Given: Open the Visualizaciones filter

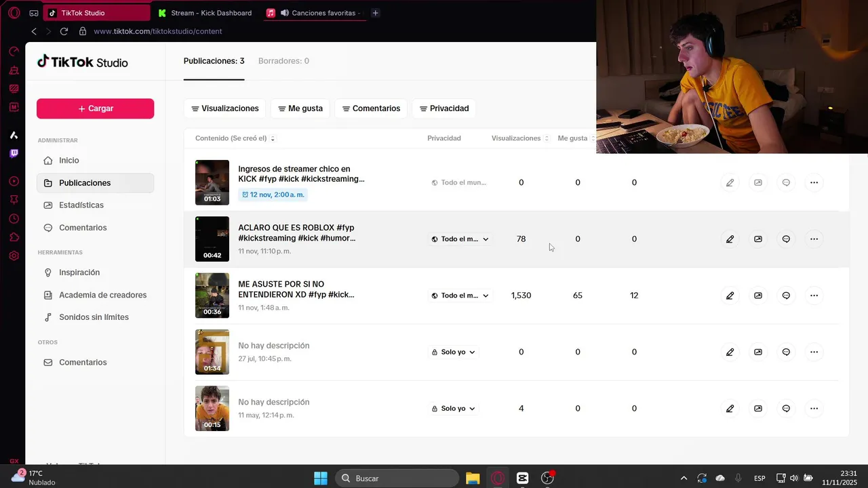Looking at the screenshot, I should click(x=224, y=108).
